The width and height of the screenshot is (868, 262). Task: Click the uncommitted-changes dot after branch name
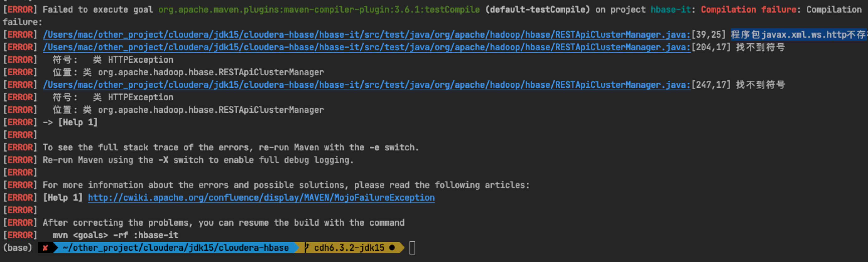[392, 248]
